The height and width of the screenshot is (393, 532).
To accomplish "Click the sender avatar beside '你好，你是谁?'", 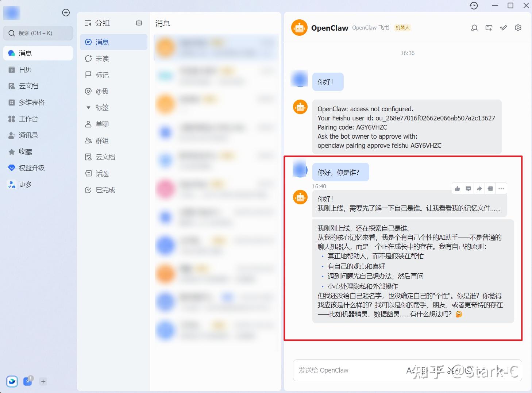I will pos(300,170).
